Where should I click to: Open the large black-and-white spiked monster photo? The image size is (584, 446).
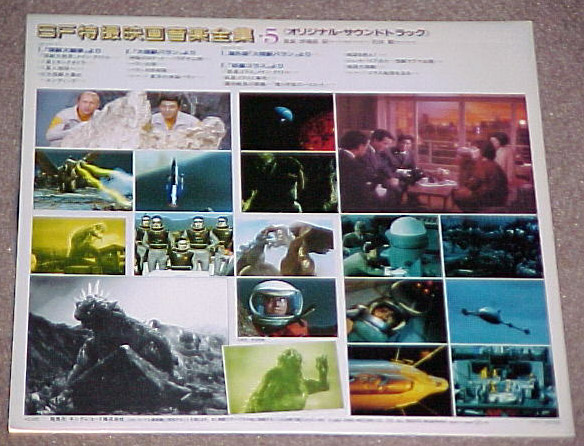[127, 345]
